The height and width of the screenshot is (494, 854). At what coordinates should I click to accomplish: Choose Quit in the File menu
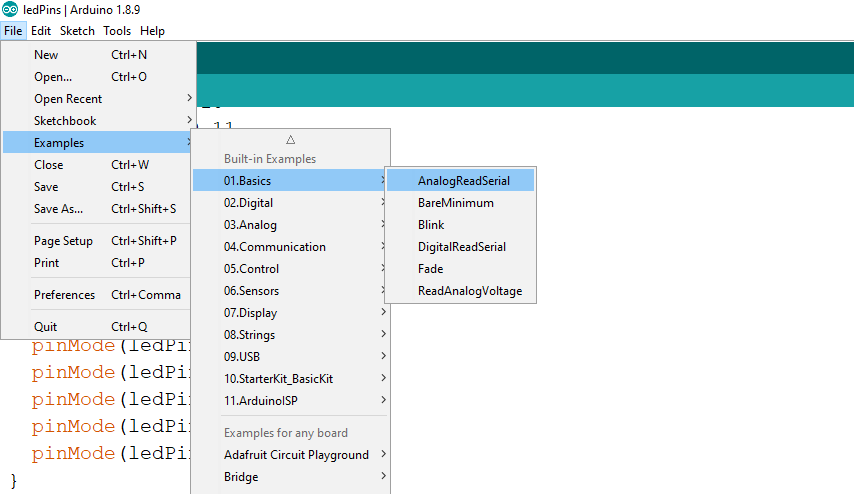(99, 327)
